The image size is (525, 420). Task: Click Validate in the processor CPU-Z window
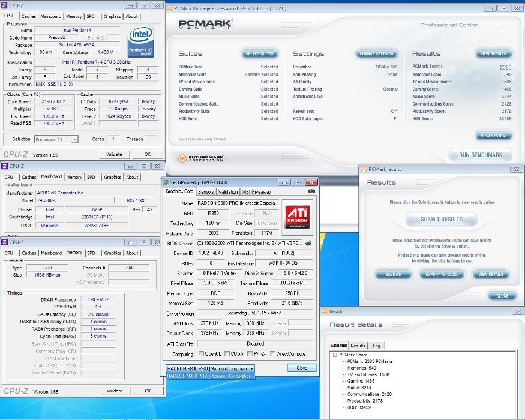pyautogui.click(x=114, y=154)
